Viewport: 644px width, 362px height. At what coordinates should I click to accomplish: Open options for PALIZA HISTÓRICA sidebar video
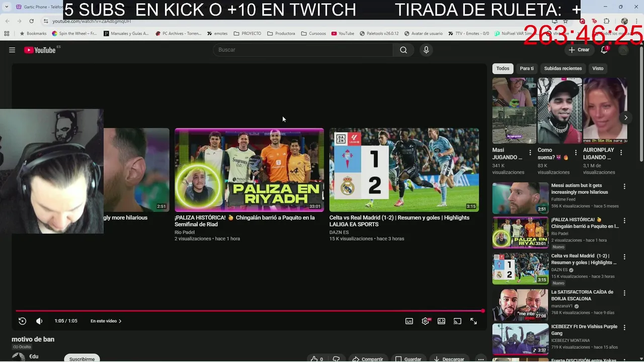coord(624,220)
